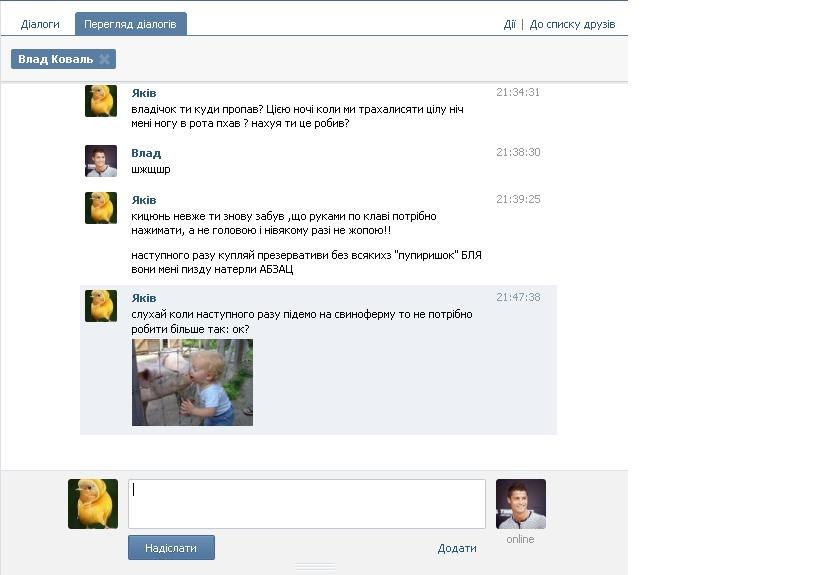Switch to the Діалоги tab
The image size is (840, 575).
[x=40, y=24]
